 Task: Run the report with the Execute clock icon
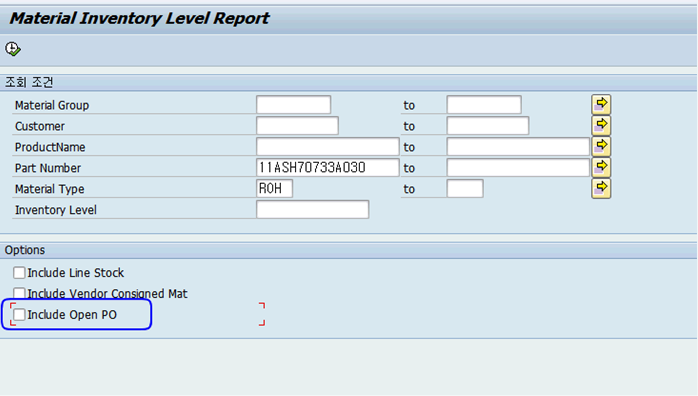click(13, 49)
